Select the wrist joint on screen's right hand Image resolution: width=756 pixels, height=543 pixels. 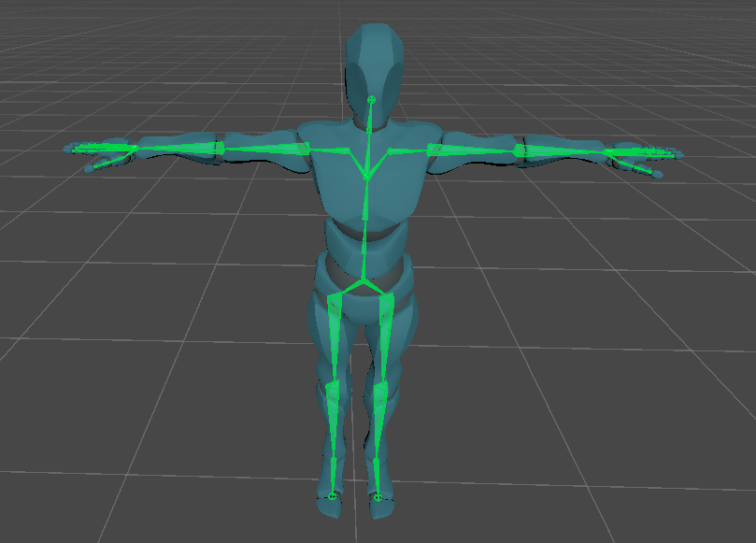click(x=606, y=152)
